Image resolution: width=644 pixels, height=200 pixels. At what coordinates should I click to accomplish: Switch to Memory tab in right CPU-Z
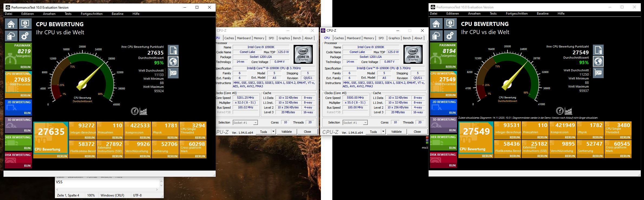coord(369,38)
